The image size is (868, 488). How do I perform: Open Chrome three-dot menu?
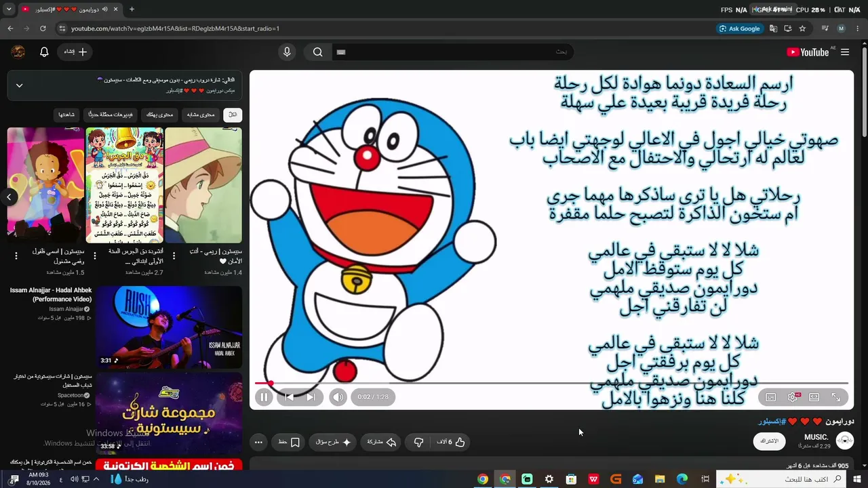(858, 28)
